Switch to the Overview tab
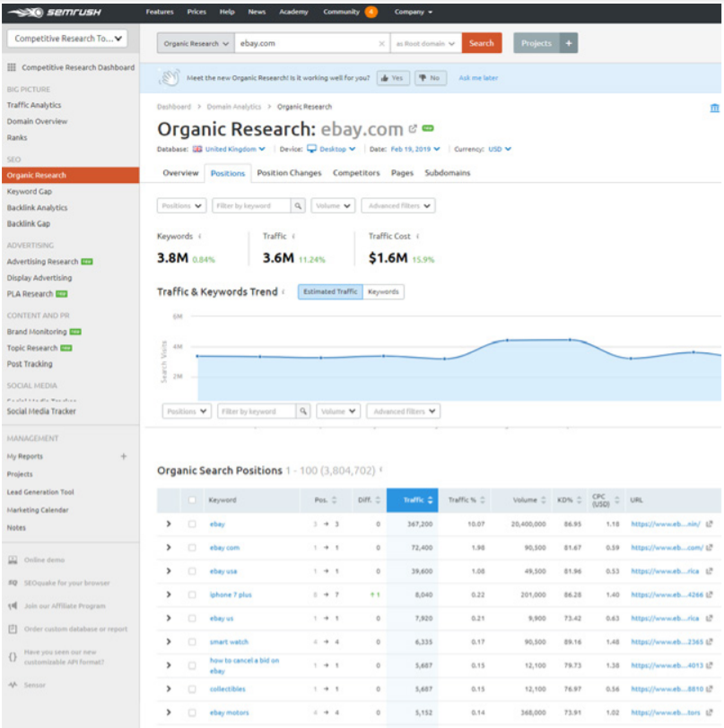Screen dimensions: 724x728 pyautogui.click(x=180, y=173)
